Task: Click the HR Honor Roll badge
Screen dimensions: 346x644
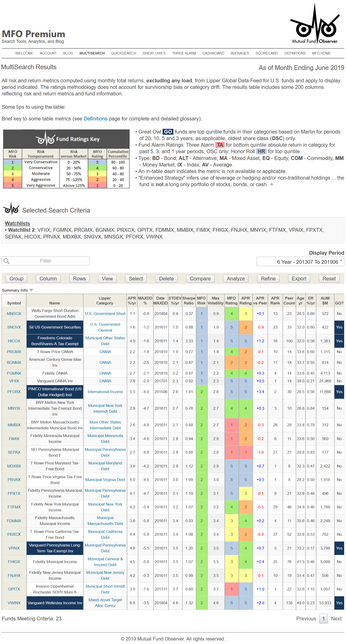Action: tap(261, 152)
